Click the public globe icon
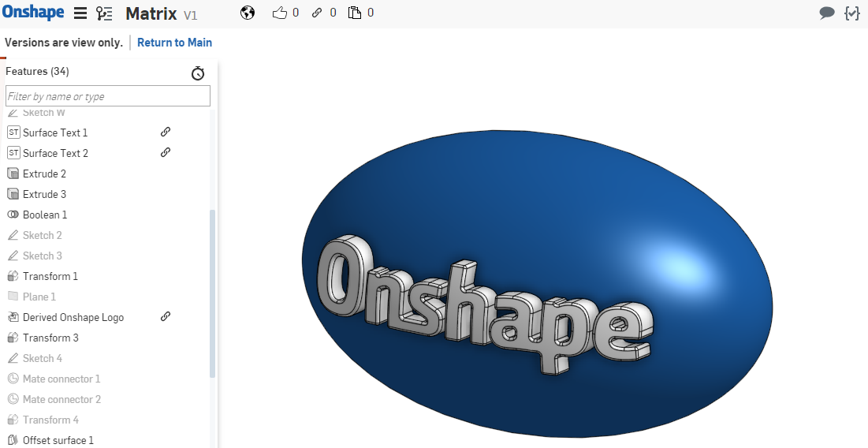The height and width of the screenshot is (448, 868). 248,13
